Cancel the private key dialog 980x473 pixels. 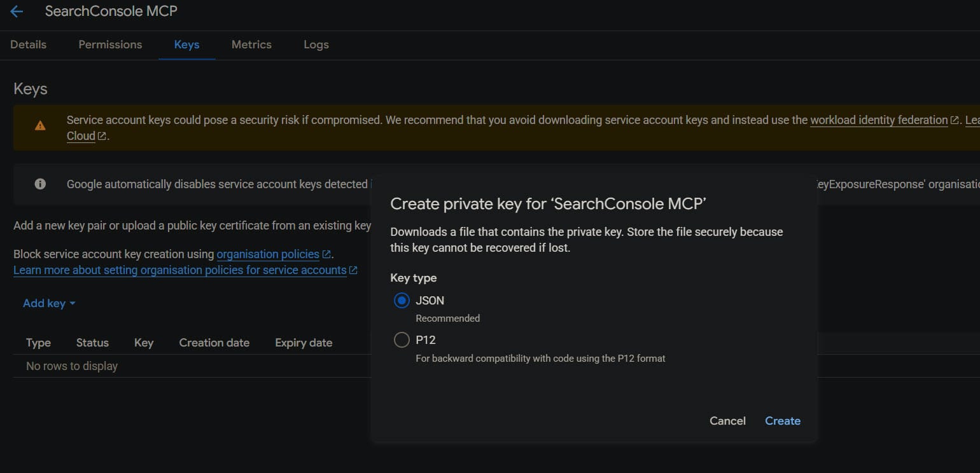pyautogui.click(x=727, y=421)
